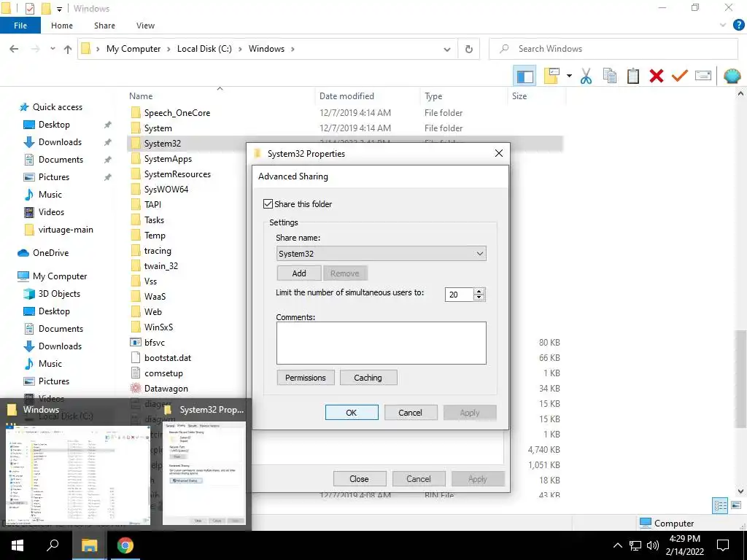Select Quick access in the navigation pane
The width and height of the screenshot is (747, 560).
(57, 107)
